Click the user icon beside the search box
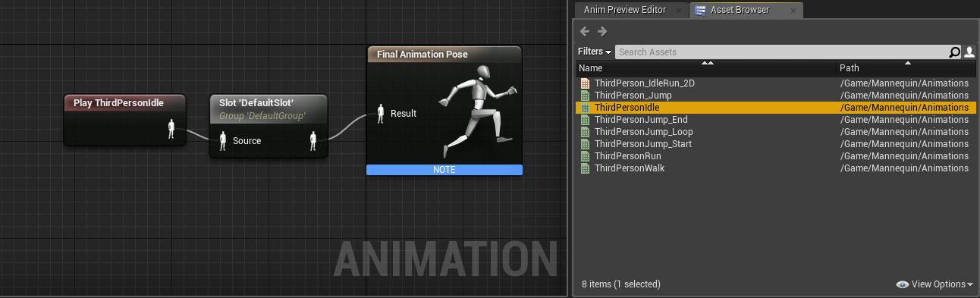Viewport: 980px width, 298px height. pos(969,52)
